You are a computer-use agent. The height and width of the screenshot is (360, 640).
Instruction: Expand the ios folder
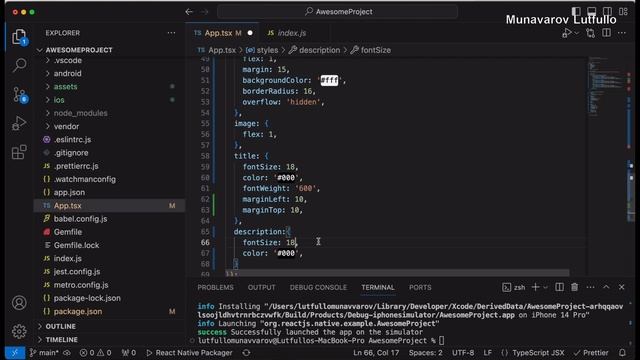click(109, 100)
